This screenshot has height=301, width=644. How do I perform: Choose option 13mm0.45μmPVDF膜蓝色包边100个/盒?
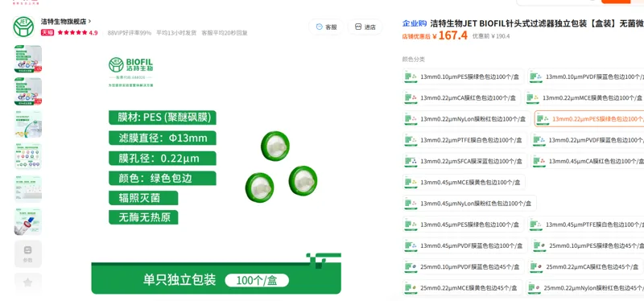point(465,245)
